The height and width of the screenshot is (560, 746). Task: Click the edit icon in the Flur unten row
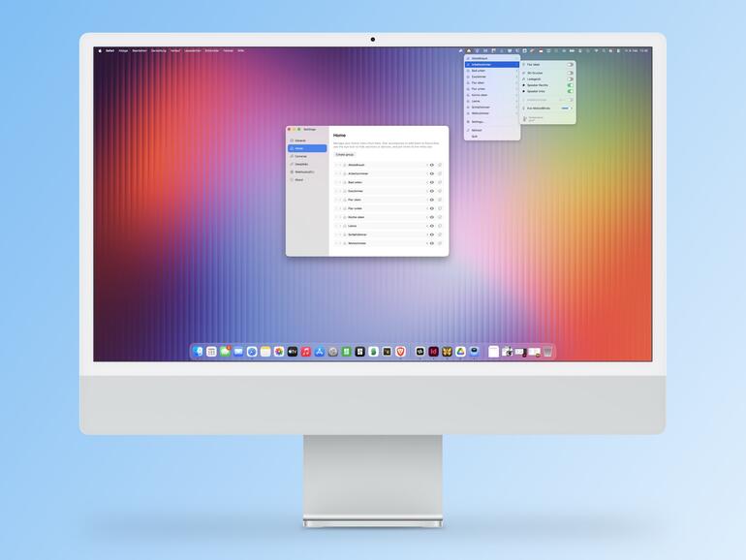440,208
